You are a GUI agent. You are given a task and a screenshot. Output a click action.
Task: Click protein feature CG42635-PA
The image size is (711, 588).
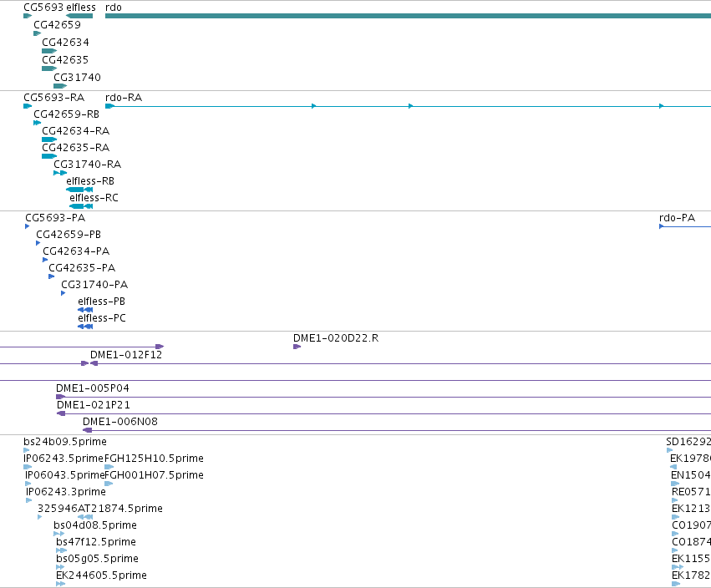pos(82,268)
